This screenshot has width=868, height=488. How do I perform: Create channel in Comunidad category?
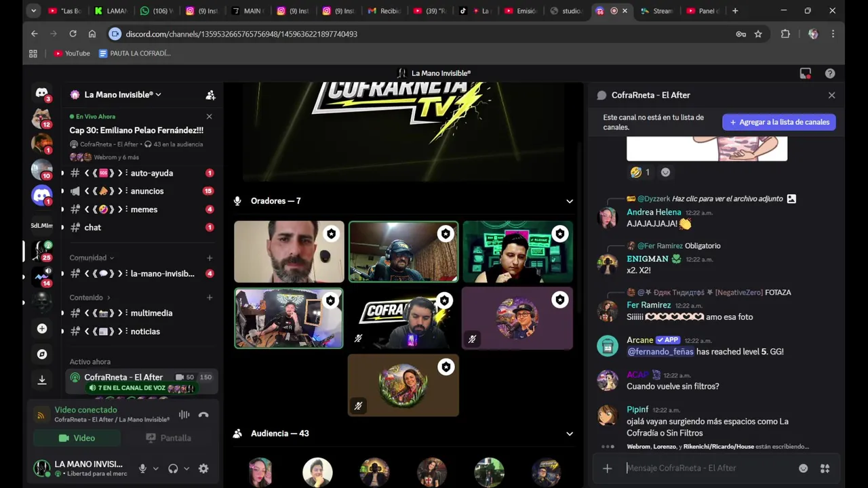point(210,258)
